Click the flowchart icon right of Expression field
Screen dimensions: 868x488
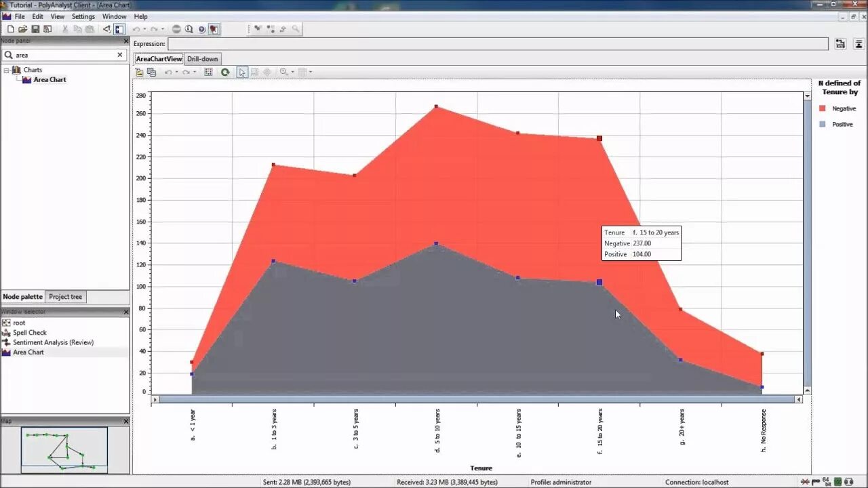click(x=840, y=43)
